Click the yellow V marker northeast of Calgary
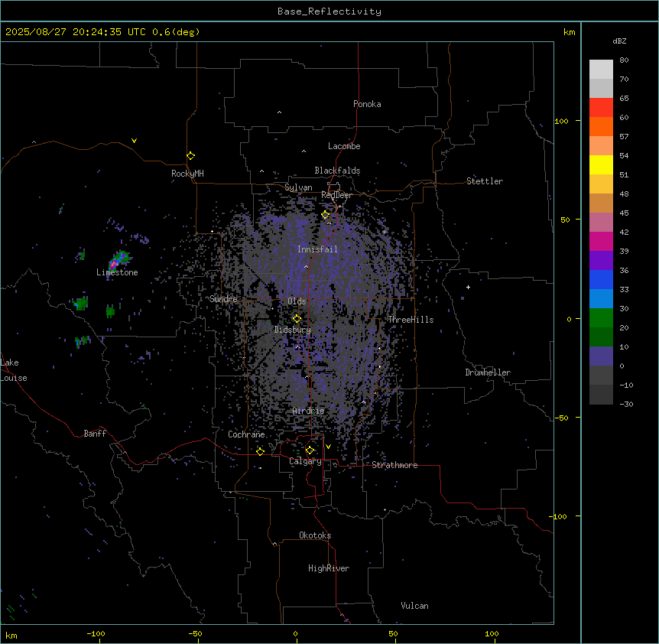Image resolution: width=659 pixels, height=644 pixels. coord(328,447)
